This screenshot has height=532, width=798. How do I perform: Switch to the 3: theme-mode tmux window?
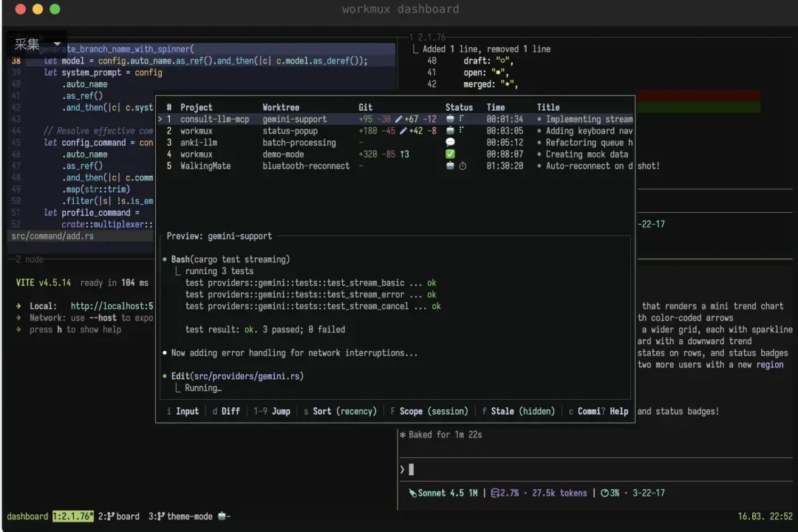point(181,516)
